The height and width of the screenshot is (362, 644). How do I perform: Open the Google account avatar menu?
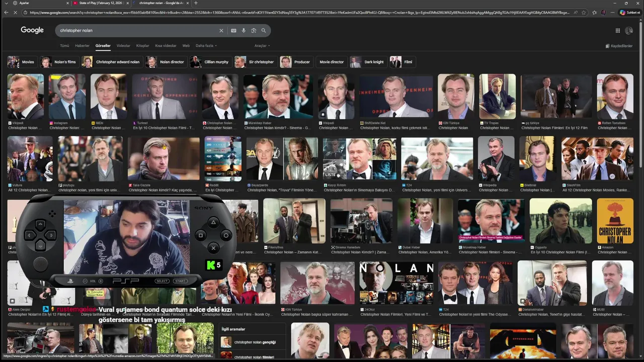coord(629,31)
